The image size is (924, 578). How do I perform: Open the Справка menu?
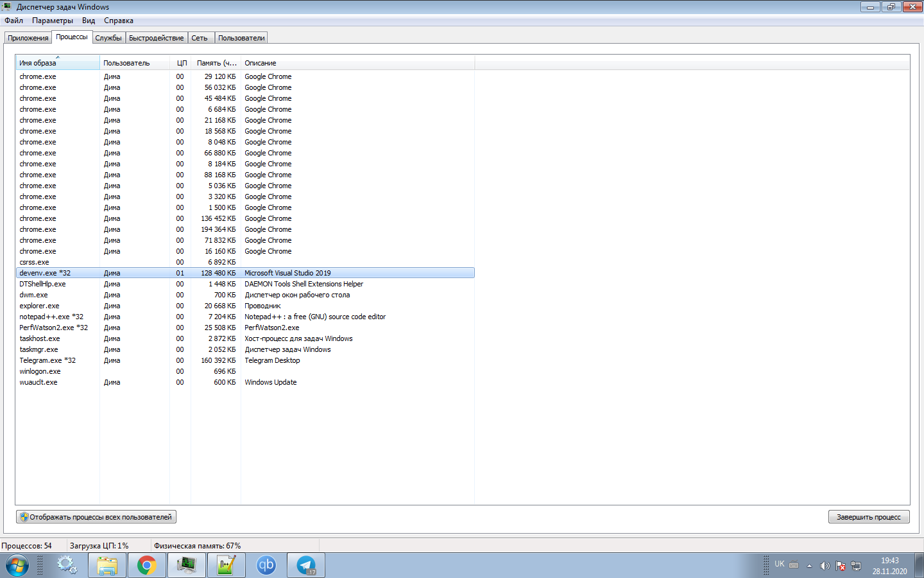pyautogui.click(x=119, y=21)
